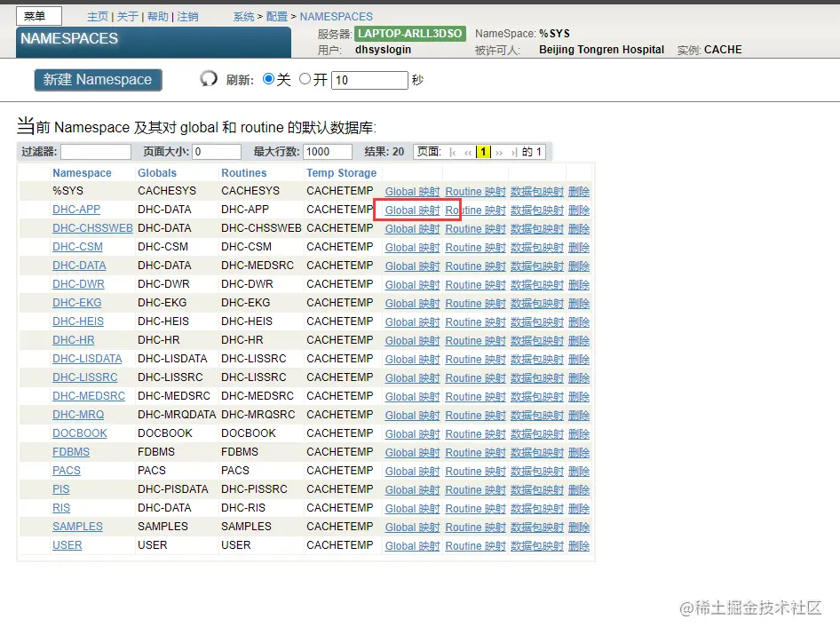This screenshot has width=840, height=635.
Task: Open DHC-MEDSRC namespace link
Action: point(89,396)
